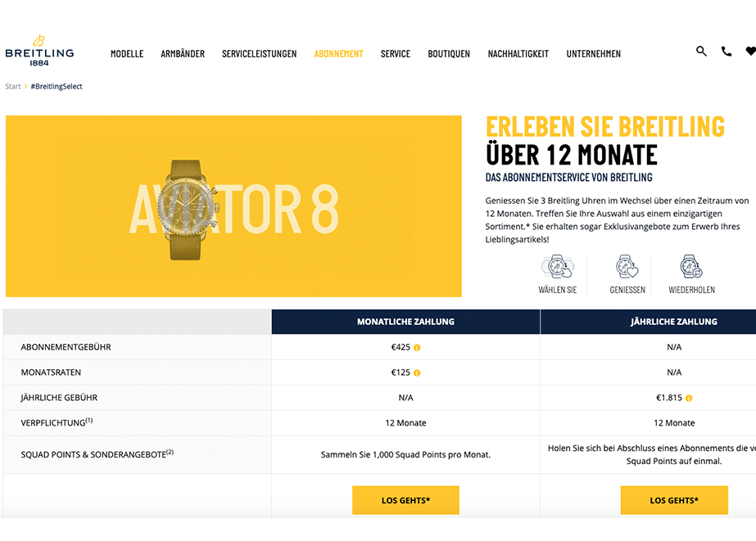This screenshot has height=541, width=756.
Task: Click the Monatliche Zahlung column header
Action: [405, 322]
